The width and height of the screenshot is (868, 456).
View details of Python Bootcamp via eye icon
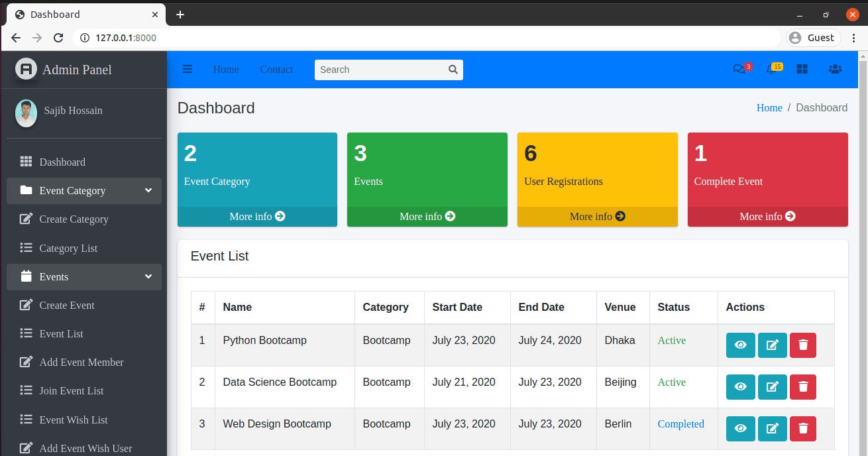740,345
